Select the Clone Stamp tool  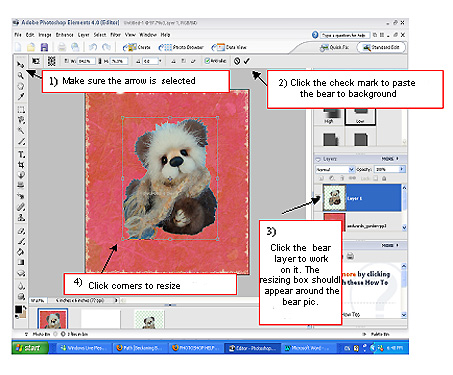pyautogui.click(x=21, y=218)
